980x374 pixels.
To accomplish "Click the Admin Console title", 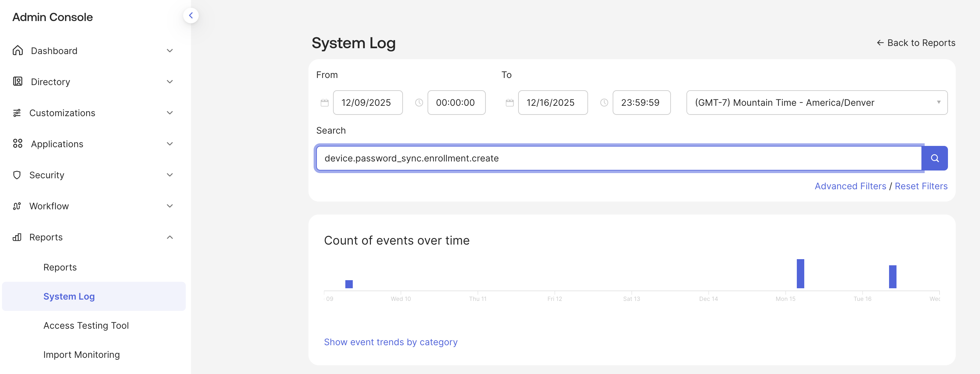I will 52,17.
